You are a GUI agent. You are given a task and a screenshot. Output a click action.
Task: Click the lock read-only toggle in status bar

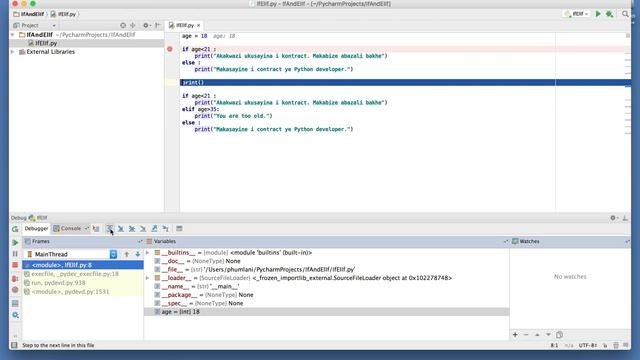click(x=605, y=345)
